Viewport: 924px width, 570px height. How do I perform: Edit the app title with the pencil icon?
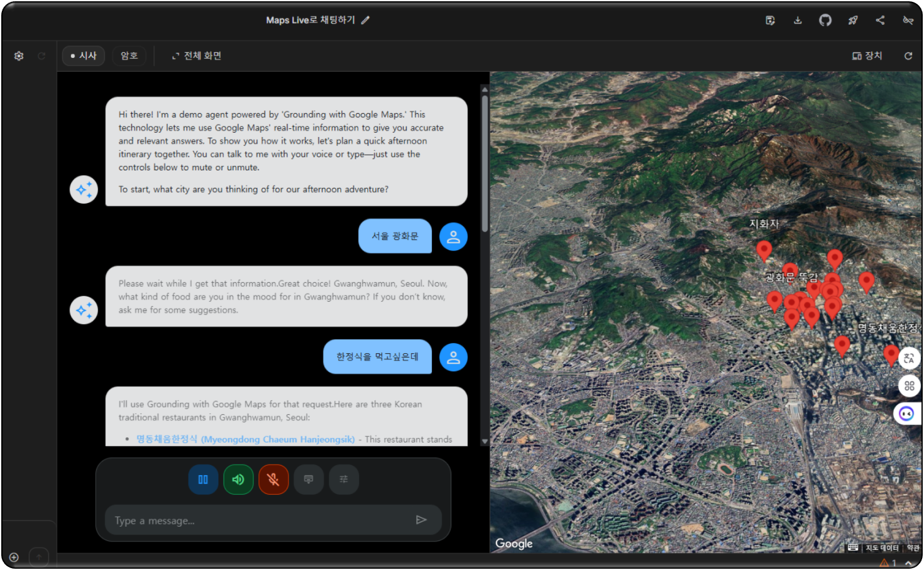[x=365, y=20]
